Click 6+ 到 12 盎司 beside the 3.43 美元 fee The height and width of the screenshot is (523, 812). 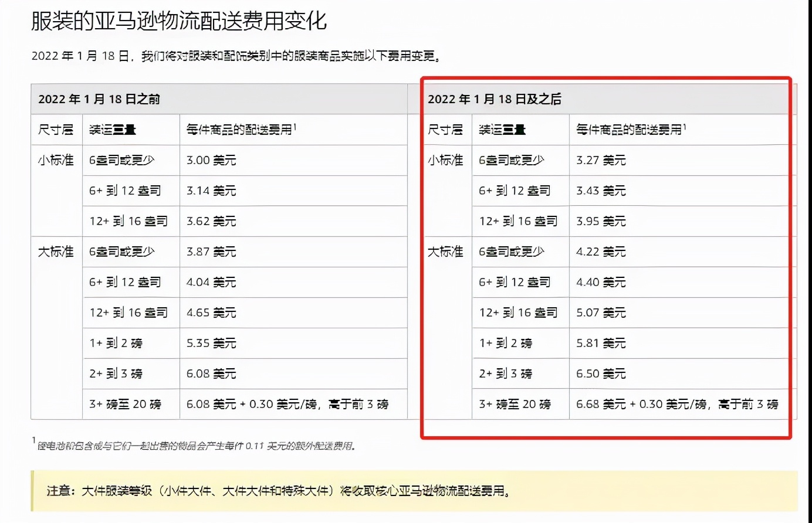pyautogui.click(x=515, y=191)
